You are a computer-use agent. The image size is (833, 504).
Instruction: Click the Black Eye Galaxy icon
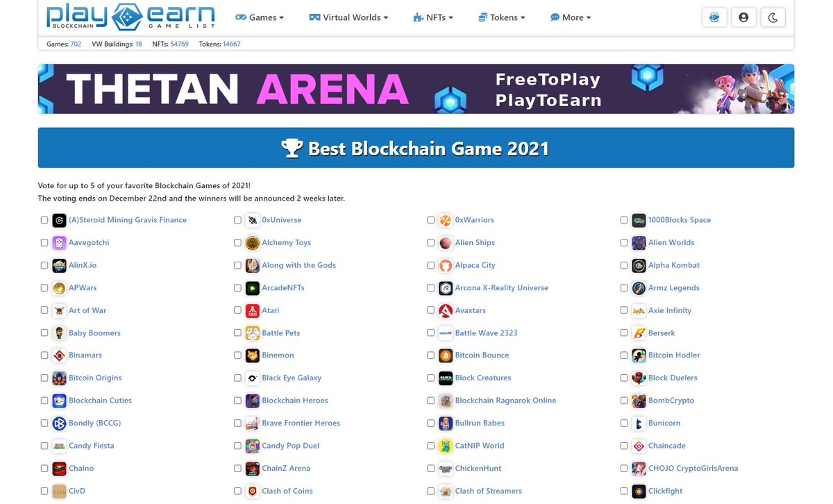(253, 378)
